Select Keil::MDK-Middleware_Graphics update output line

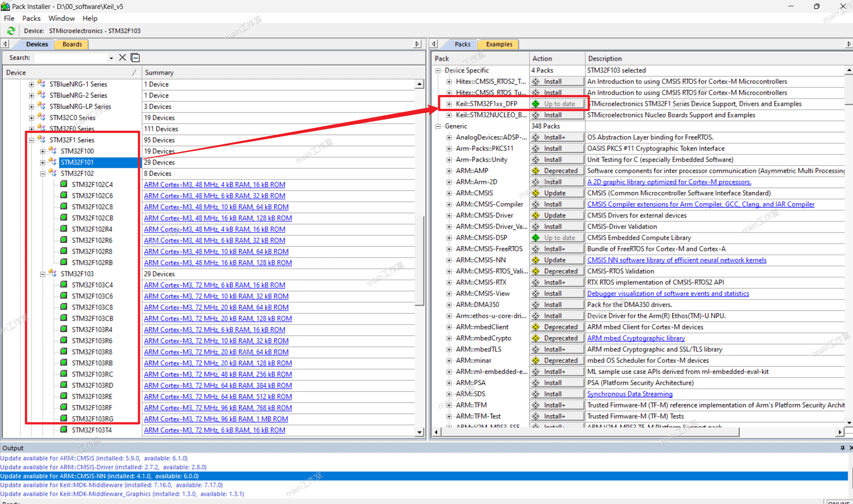tap(122, 494)
